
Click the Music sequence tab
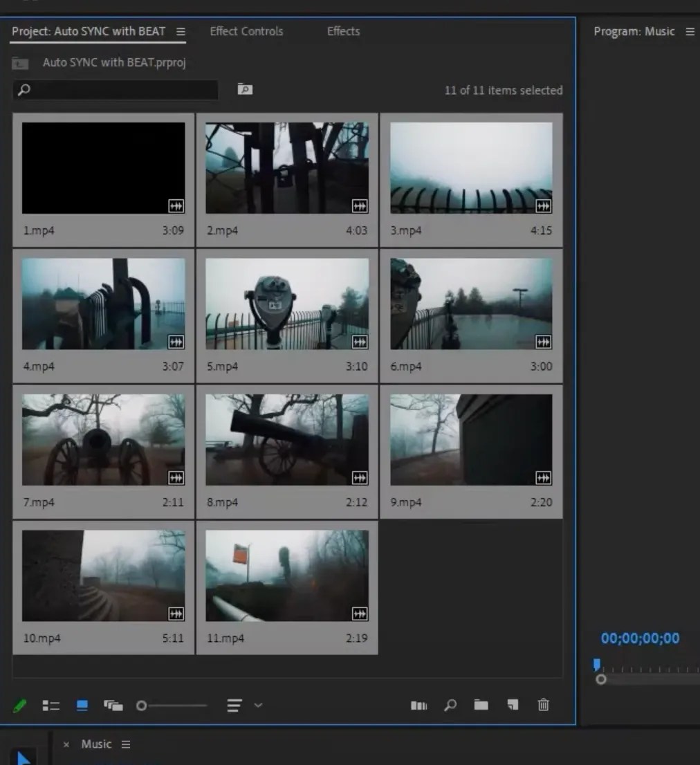pyautogui.click(x=96, y=744)
